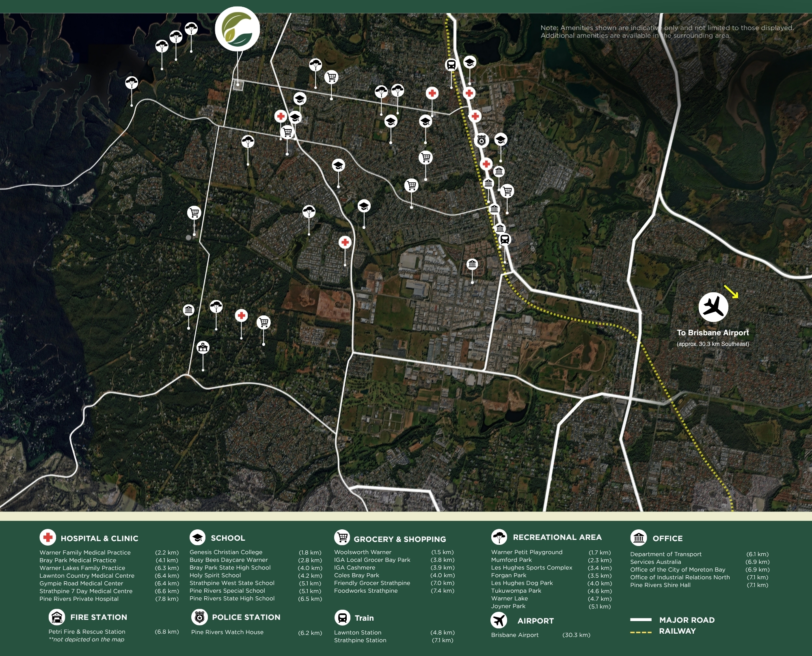Image resolution: width=812 pixels, height=656 pixels.
Task: Click 'Department of Transport' entry
Action: (665, 554)
